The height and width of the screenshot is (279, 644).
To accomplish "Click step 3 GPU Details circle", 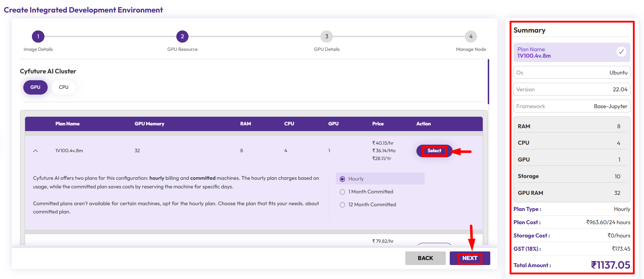I will click(326, 37).
